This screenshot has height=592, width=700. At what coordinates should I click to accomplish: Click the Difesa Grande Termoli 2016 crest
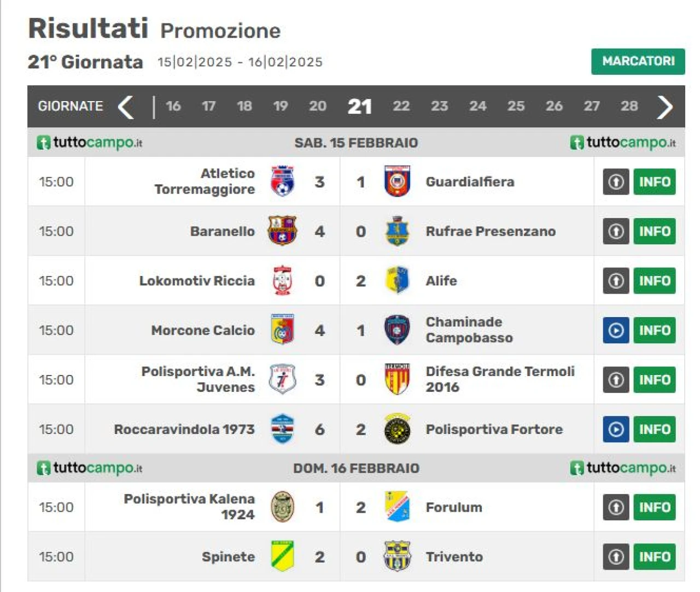398,379
